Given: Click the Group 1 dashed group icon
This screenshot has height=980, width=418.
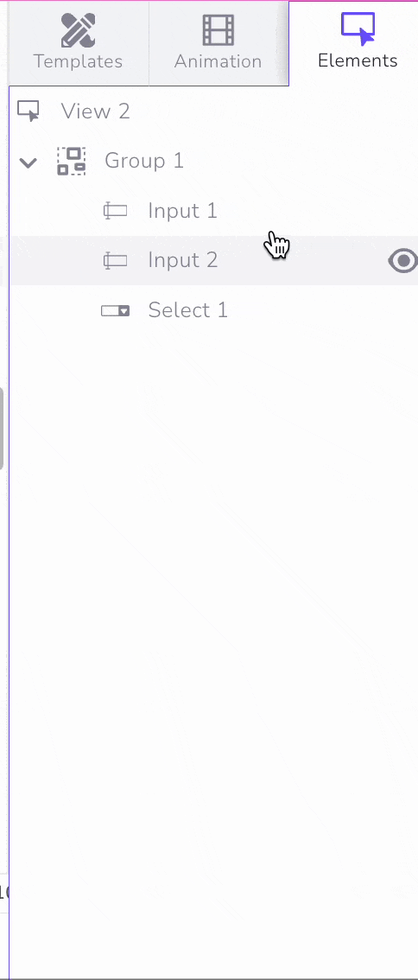Looking at the screenshot, I should pyautogui.click(x=71, y=162).
